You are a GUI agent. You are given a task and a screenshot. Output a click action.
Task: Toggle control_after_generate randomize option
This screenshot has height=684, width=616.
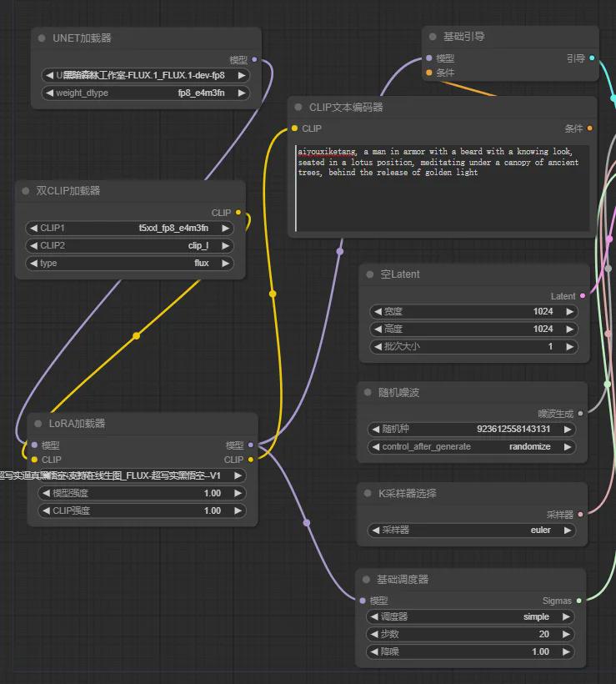click(473, 447)
